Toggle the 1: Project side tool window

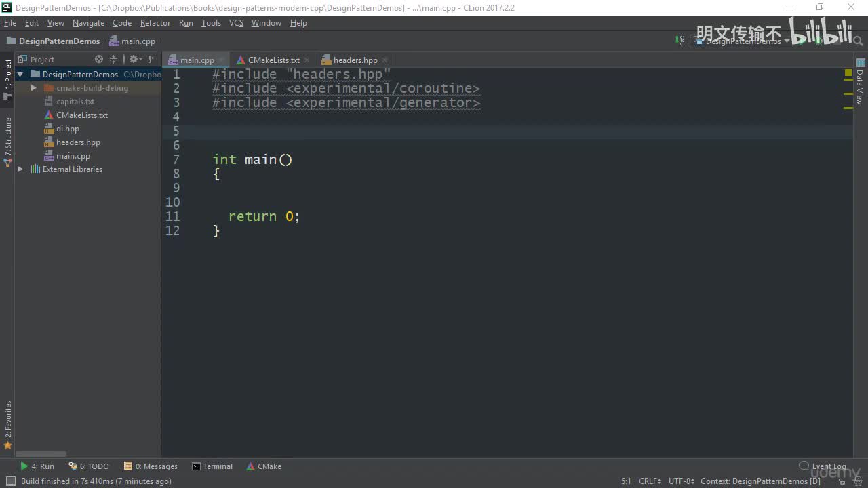coord(8,80)
